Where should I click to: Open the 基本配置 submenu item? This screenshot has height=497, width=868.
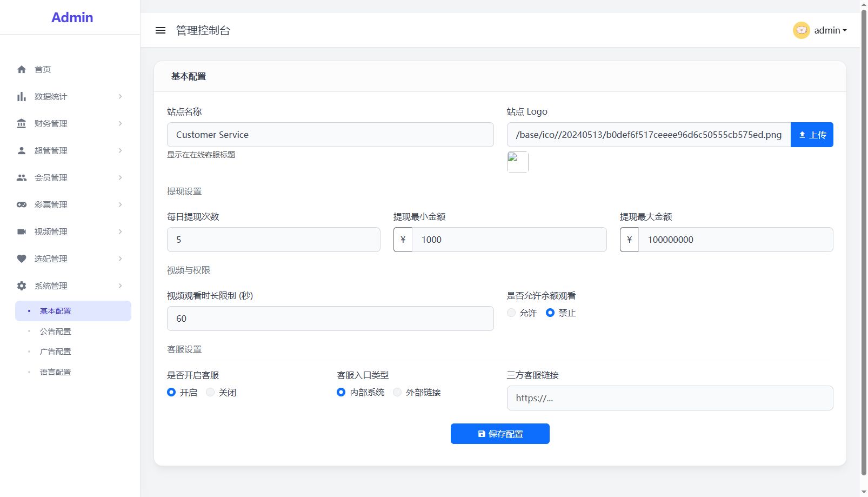pyautogui.click(x=73, y=311)
